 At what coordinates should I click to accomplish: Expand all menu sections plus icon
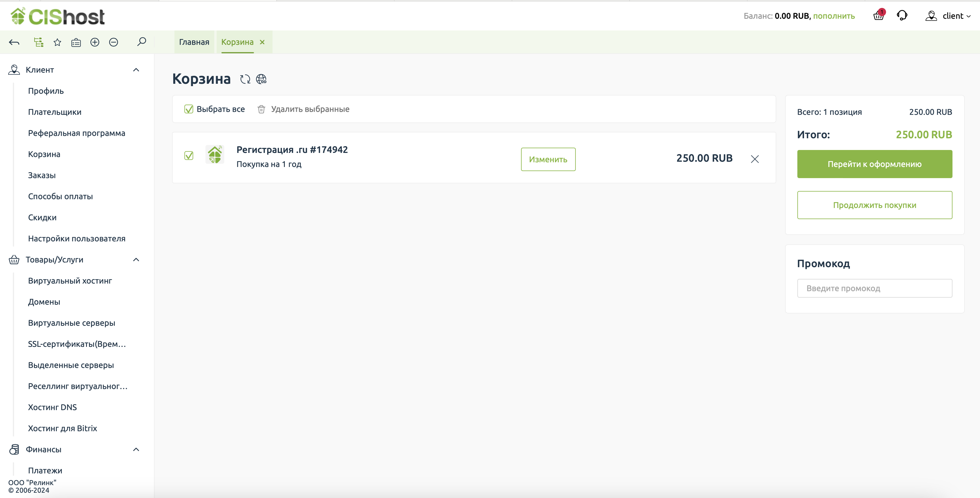click(95, 42)
